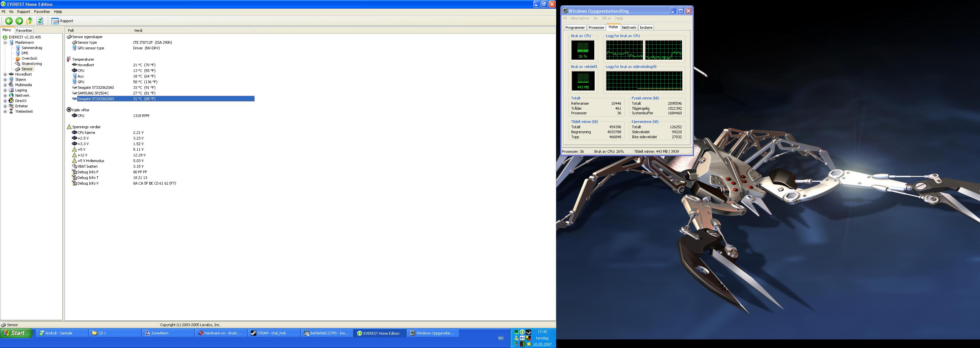The image size is (980, 348).
Task: Open the Fil menu in EVEREST
Action: (4, 12)
